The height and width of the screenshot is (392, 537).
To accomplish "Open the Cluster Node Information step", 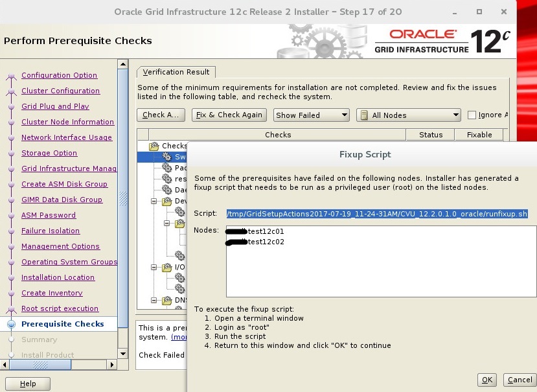I will [67, 122].
